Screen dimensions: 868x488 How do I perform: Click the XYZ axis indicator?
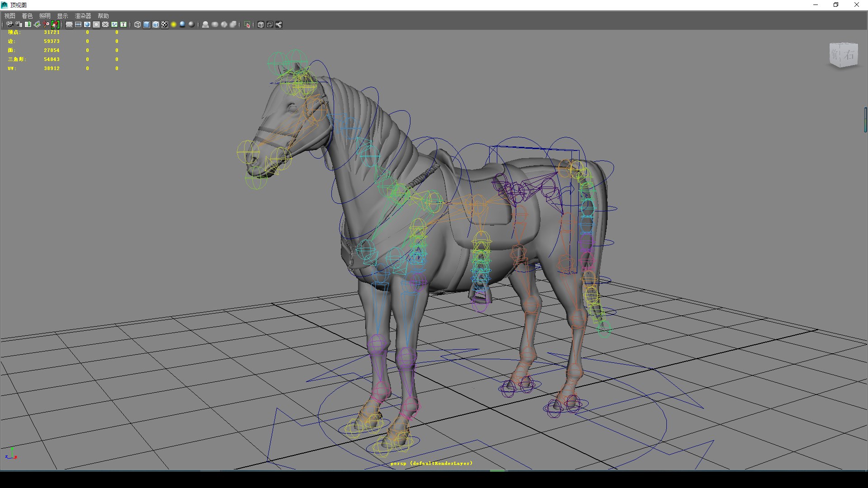pyautogui.click(x=12, y=453)
